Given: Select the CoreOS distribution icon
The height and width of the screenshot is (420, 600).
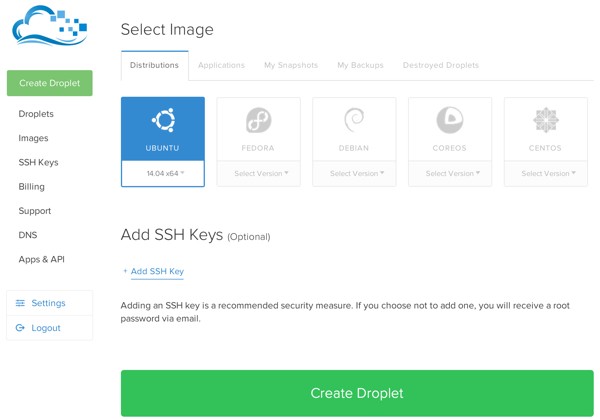Looking at the screenshot, I should [450, 120].
